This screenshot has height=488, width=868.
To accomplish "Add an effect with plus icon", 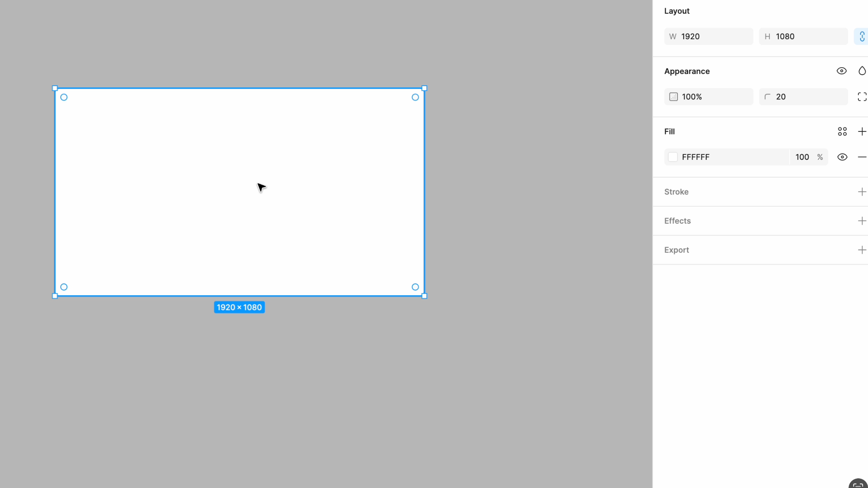I will (862, 221).
